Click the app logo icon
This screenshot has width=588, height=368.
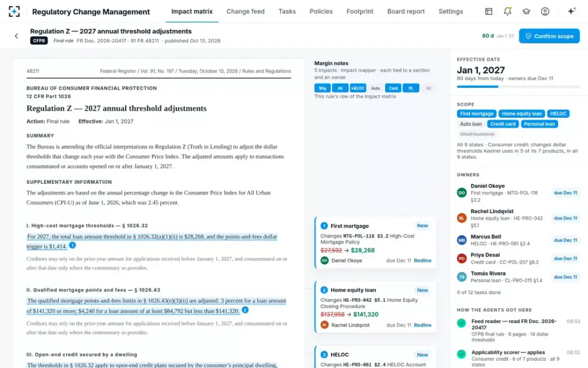15,11
